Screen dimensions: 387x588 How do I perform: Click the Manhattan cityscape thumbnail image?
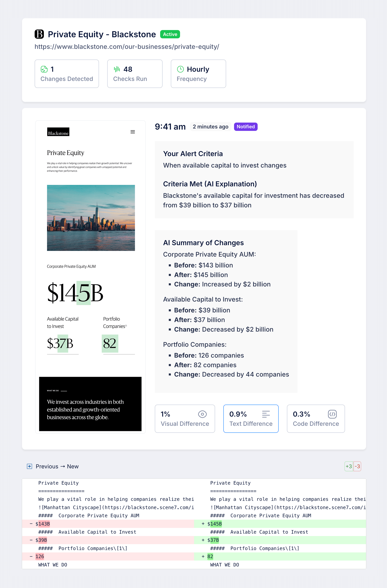pyautogui.click(x=91, y=218)
